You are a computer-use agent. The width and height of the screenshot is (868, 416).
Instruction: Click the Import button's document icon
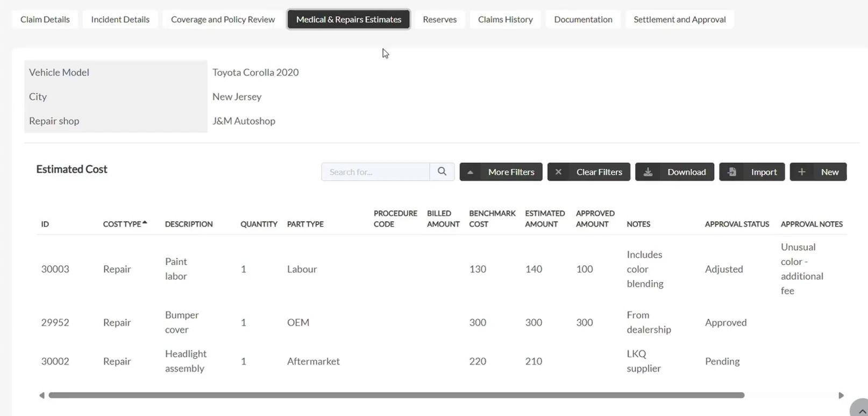point(732,172)
